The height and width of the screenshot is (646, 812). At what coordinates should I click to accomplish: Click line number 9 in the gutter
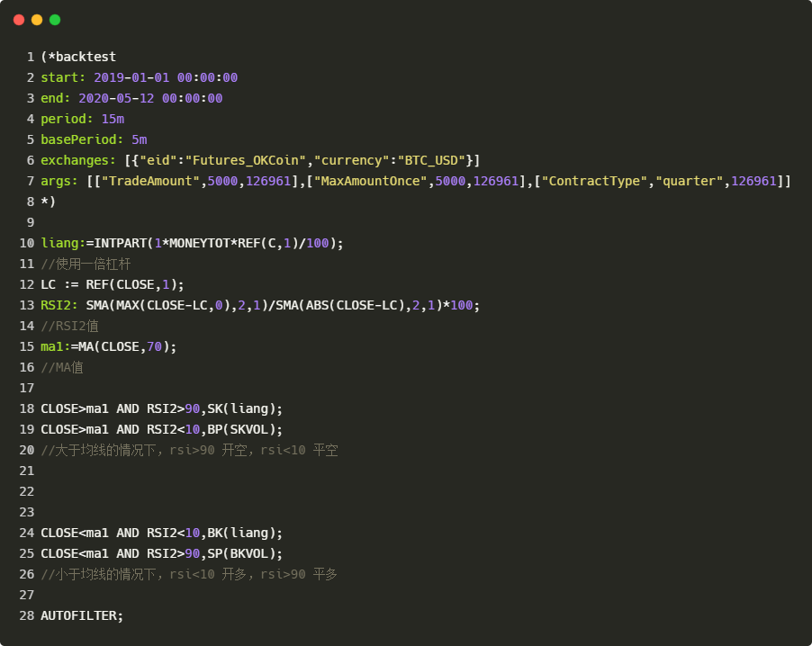click(x=31, y=222)
